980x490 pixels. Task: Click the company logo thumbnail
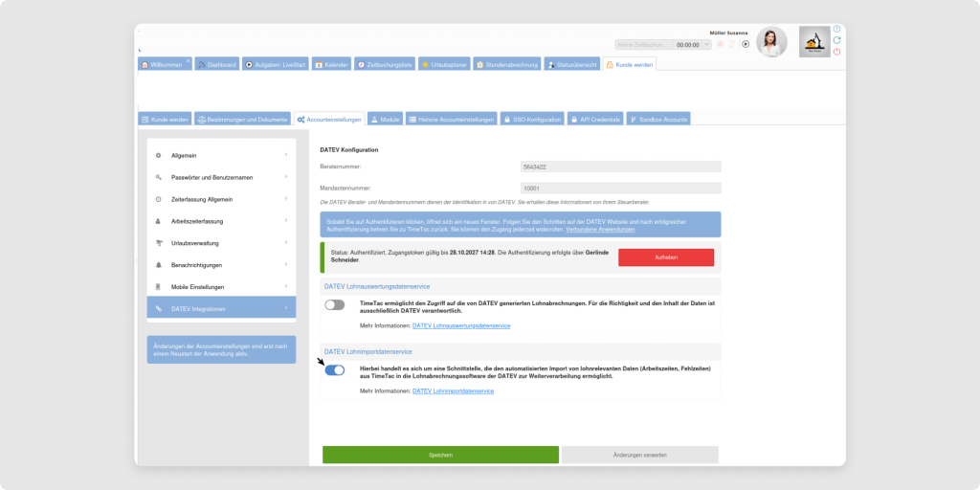814,42
